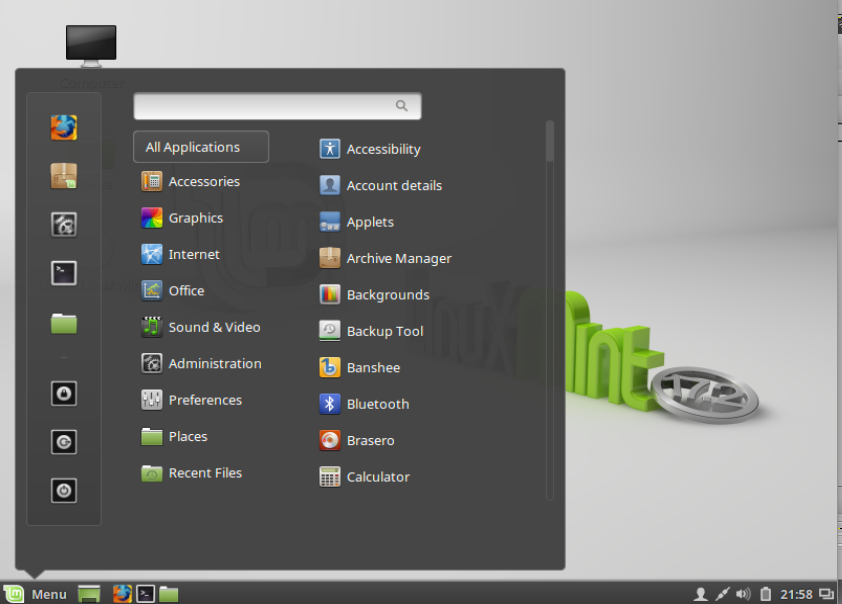Open Backgrounds settings
This screenshot has width=842, height=604.
[x=374, y=295]
